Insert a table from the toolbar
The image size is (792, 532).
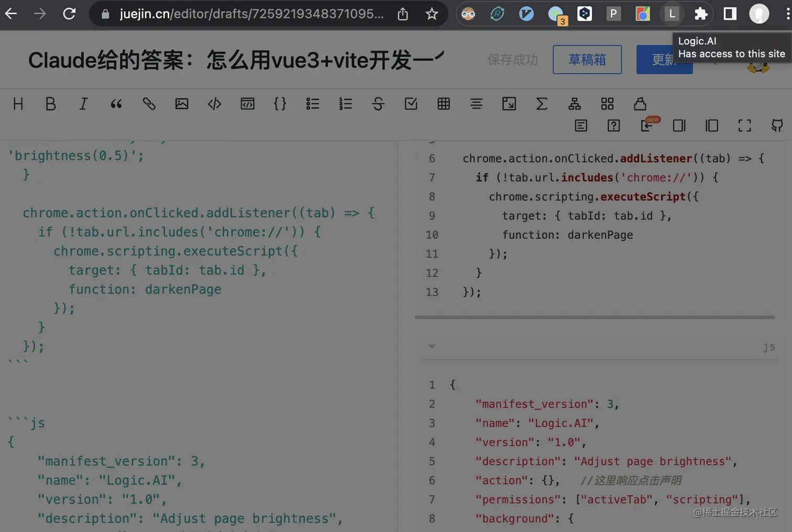(x=444, y=104)
